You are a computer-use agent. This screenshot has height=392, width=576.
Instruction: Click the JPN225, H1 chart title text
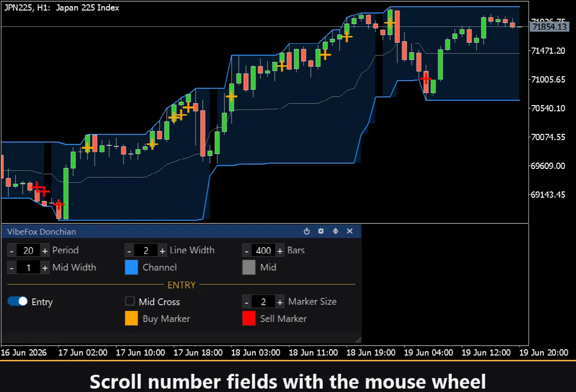click(x=60, y=8)
